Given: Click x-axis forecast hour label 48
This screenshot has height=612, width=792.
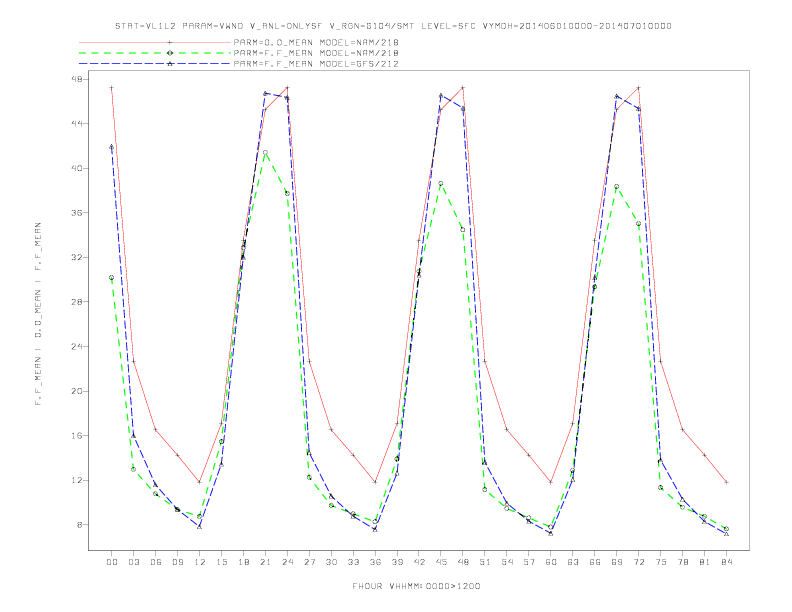Looking at the screenshot, I should click(x=463, y=562).
